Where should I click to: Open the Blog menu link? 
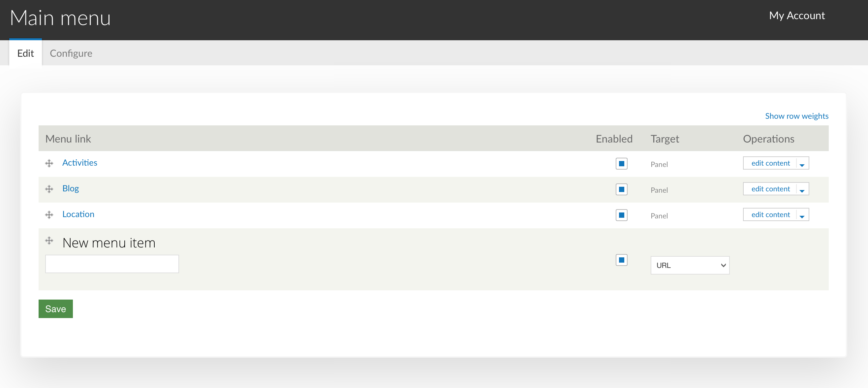(x=71, y=188)
